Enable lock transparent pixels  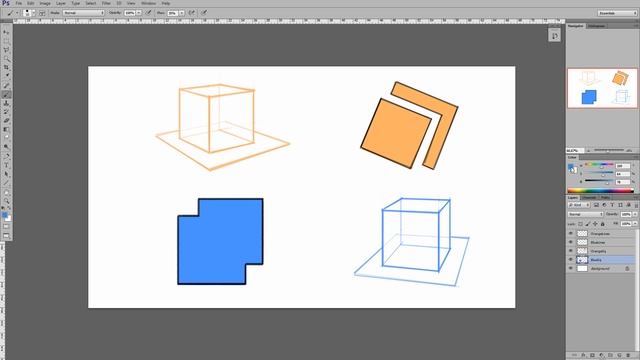coord(580,224)
